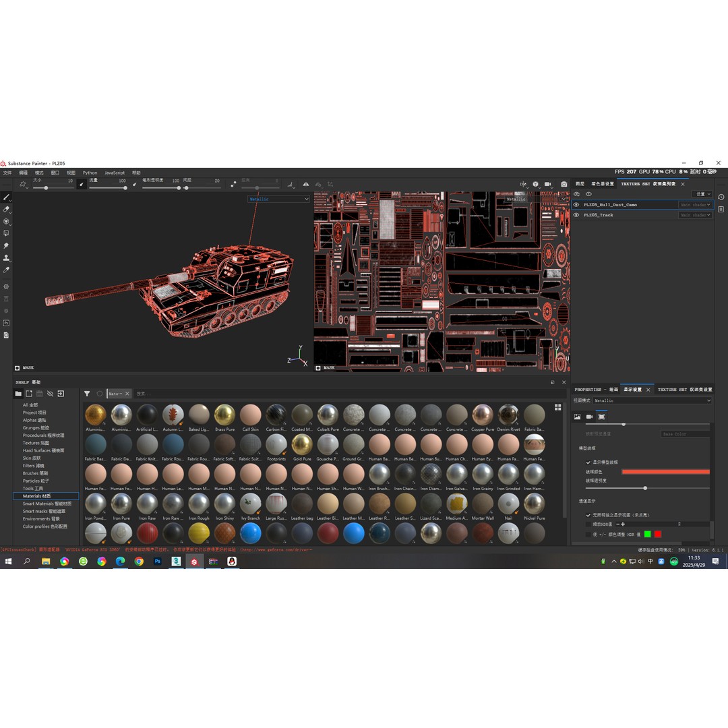Switch to the 图层 layers tab
The height and width of the screenshot is (728, 728).
click(x=580, y=184)
